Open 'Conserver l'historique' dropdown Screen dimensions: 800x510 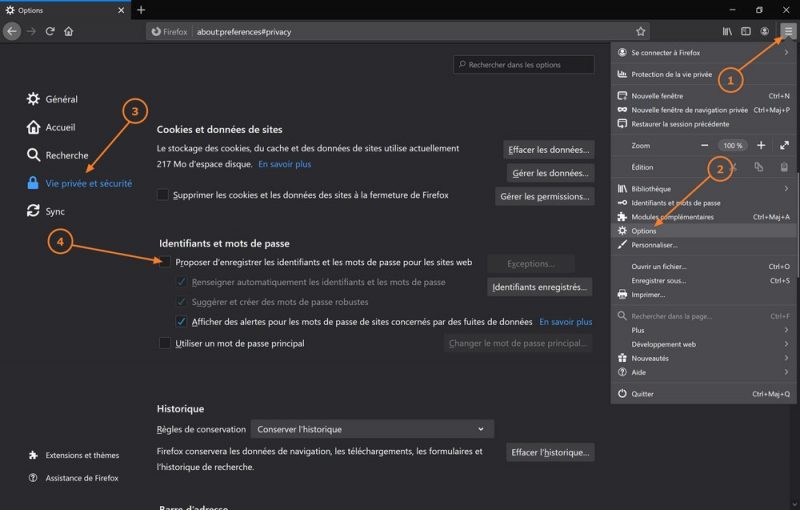click(372, 429)
